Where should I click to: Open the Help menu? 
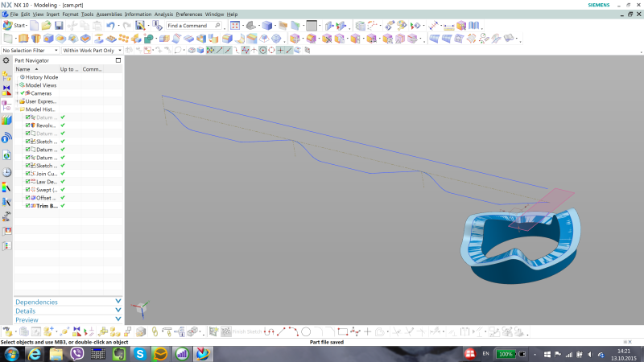(232, 14)
